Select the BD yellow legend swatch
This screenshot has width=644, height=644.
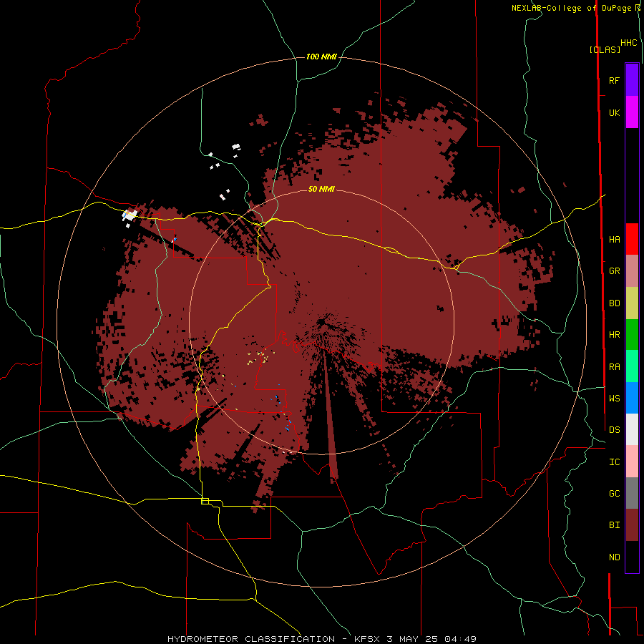click(632, 303)
